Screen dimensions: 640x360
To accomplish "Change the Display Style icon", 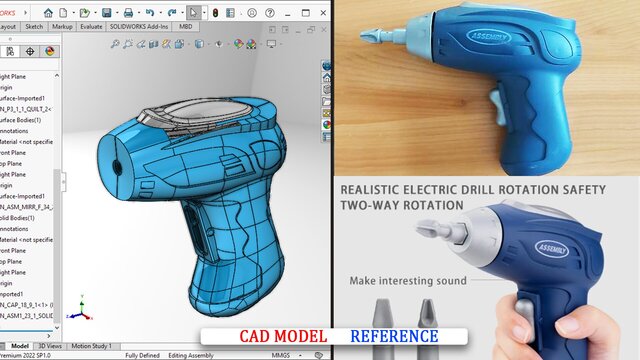I will 199,44.
